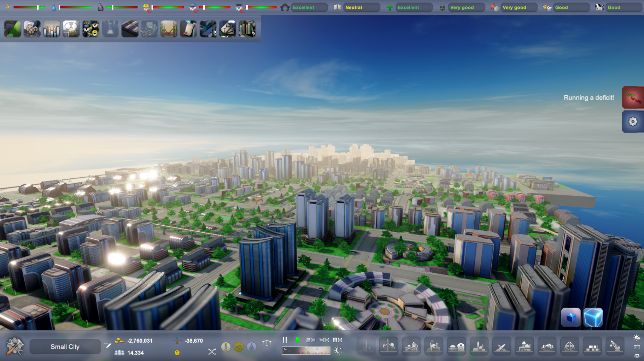Open the power plant chimney build menu
This screenshot has height=361, width=644.
[479, 346]
